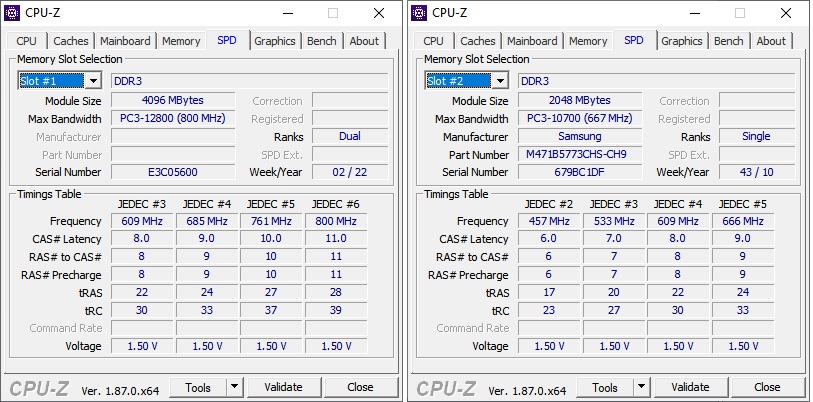The image size is (813, 402).
Task: Expand Tools dropdown arrow in left window
Action: coord(234,387)
